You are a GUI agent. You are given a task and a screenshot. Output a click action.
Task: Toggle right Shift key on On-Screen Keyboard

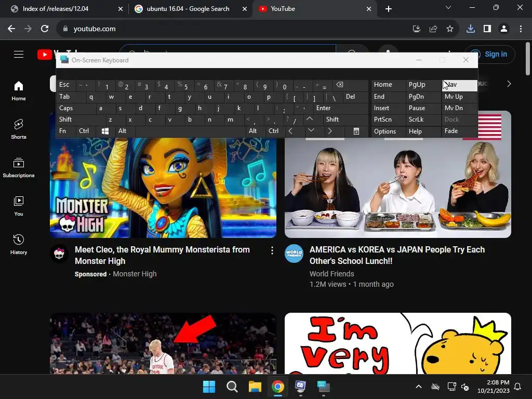click(345, 119)
